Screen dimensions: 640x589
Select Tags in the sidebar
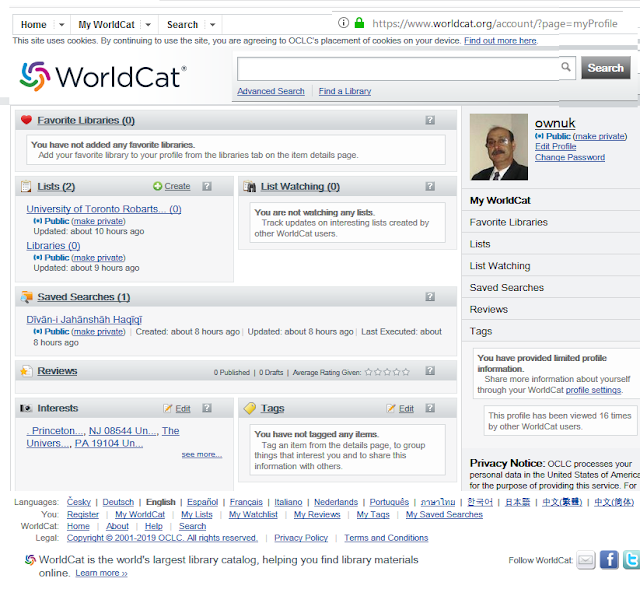[x=480, y=331]
